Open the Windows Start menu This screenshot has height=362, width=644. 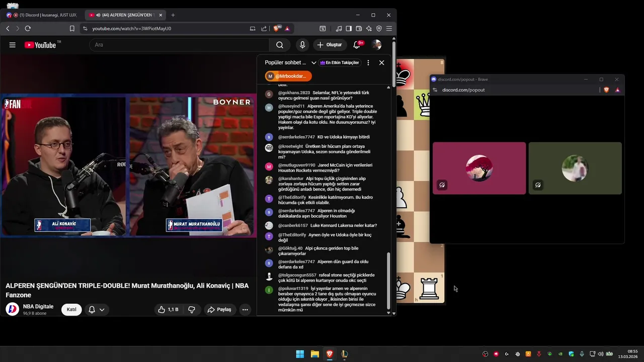[300, 354]
